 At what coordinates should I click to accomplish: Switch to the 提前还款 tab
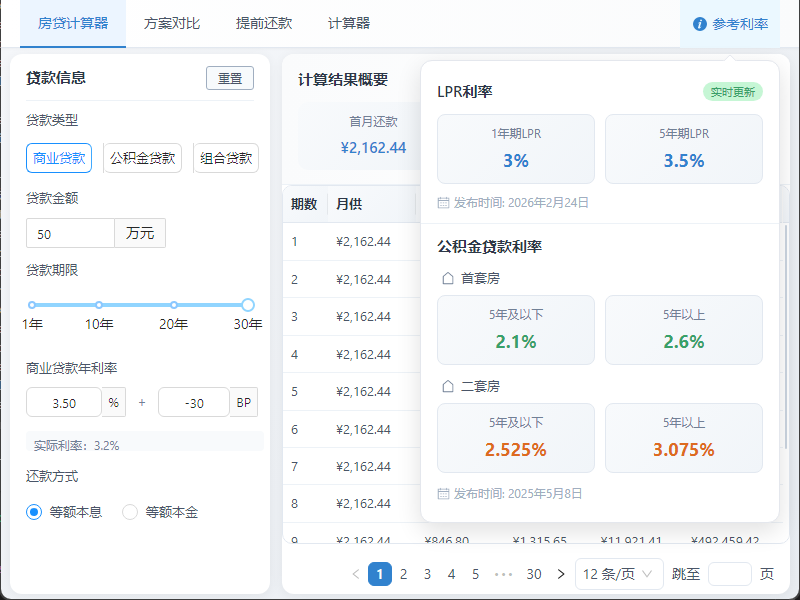[x=264, y=23]
